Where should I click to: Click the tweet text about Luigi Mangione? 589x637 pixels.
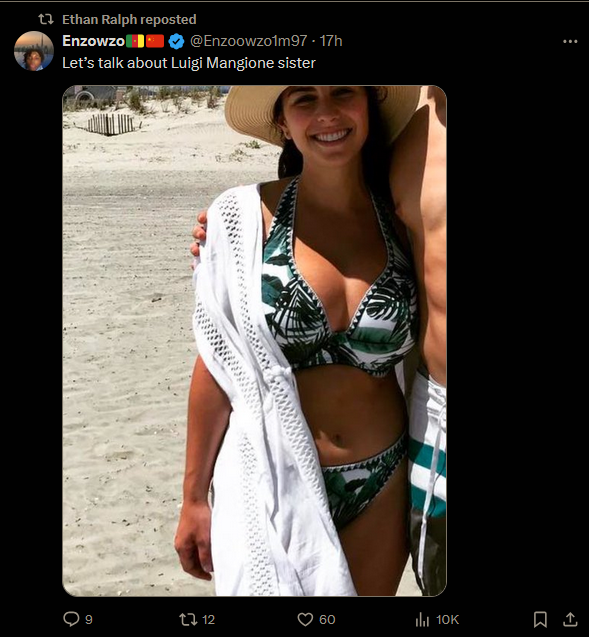pyautogui.click(x=189, y=63)
